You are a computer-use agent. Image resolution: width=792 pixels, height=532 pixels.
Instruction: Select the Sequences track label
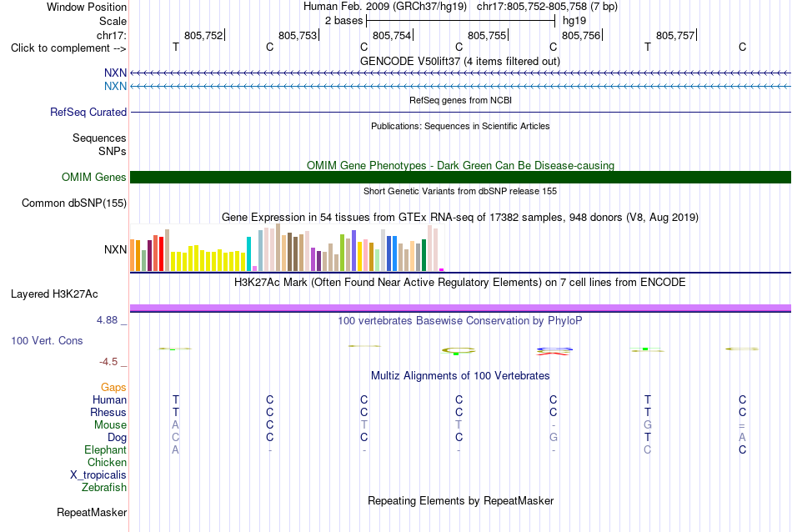point(99,138)
